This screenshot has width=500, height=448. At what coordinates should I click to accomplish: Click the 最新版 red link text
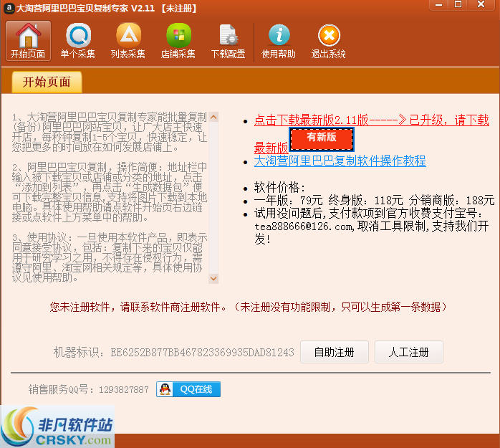[271, 148]
